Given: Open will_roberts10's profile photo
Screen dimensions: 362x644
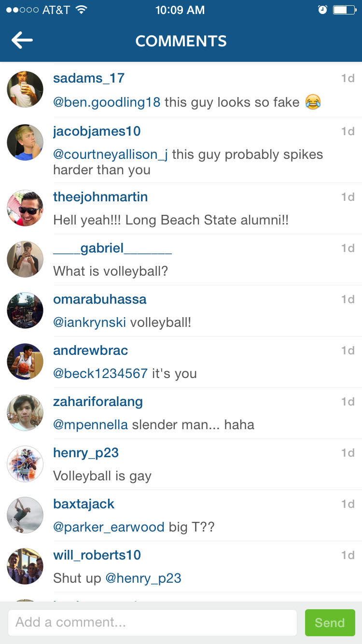Looking at the screenshot, I should pyautogui.click(x=25, y=566).
